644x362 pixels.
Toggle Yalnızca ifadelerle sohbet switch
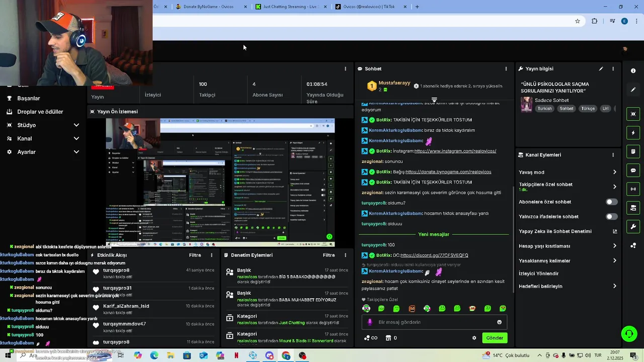pos(611,217)
